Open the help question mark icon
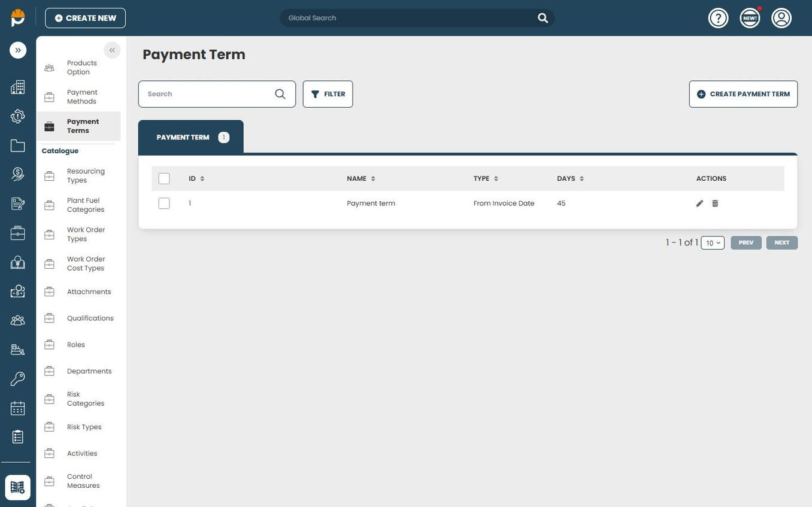This screenshot has height=507, width=812. (x=718, y=18)
